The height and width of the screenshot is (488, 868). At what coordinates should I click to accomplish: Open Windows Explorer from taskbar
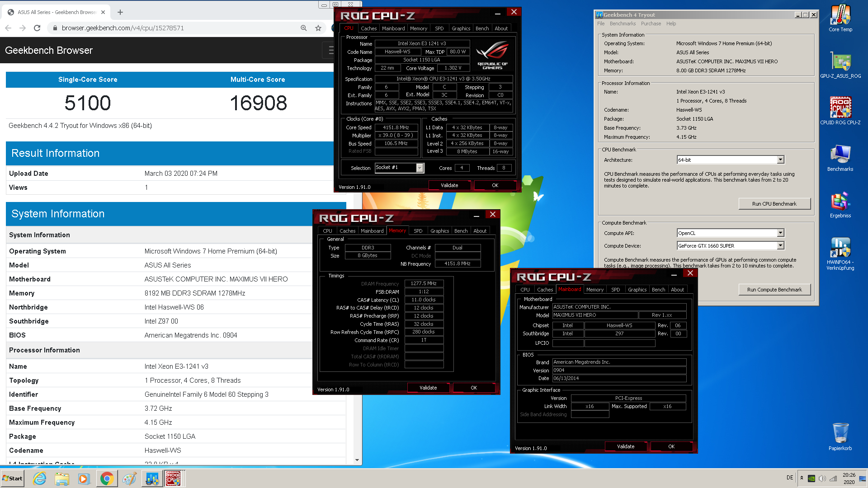[x=62, y=479]
